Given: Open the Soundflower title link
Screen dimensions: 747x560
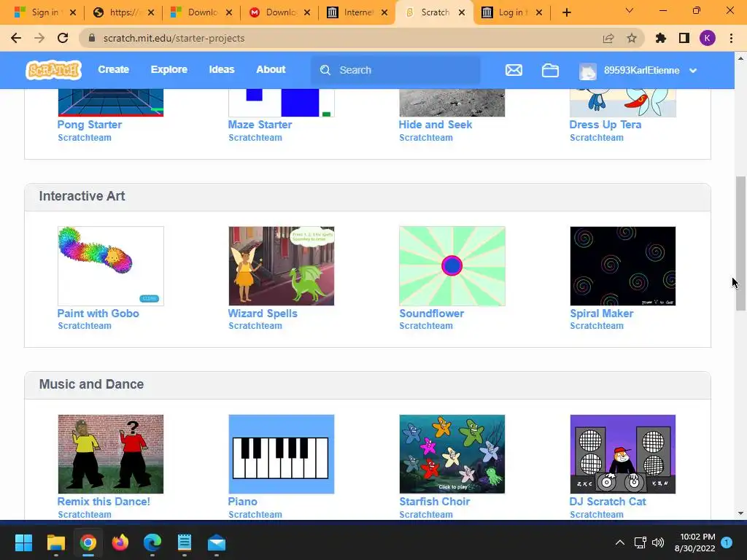Looking at the screenshot, I should tap(432, 314).
